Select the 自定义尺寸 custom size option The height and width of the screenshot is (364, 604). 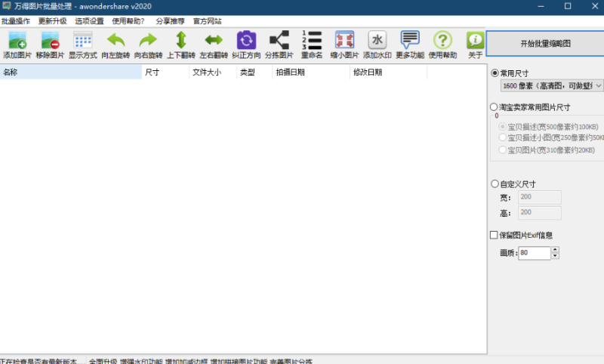pyautogui.click(x=495, y=184)
